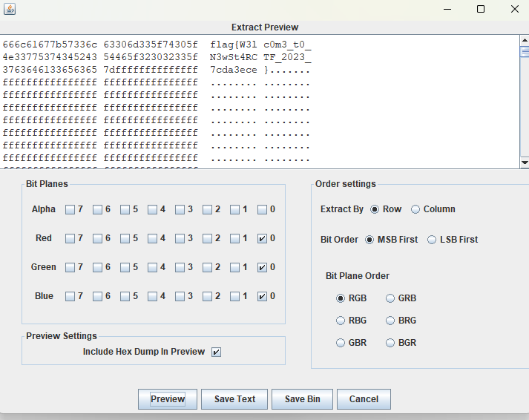Select RBG bit plane order
Viewport: 529px width, 420px height.
[341, 320]
